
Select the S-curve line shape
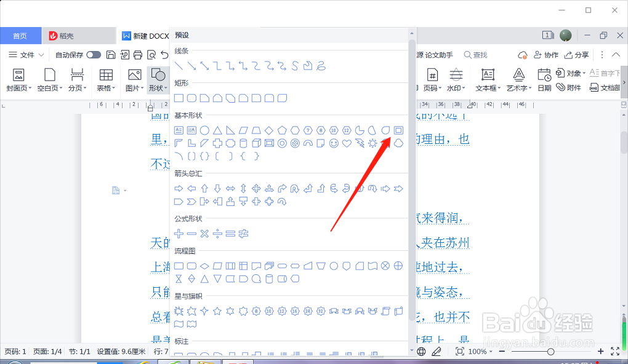pos(295,66)
